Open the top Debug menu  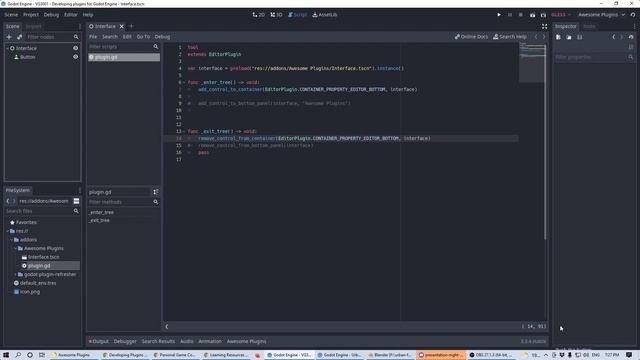coord(51,15)
